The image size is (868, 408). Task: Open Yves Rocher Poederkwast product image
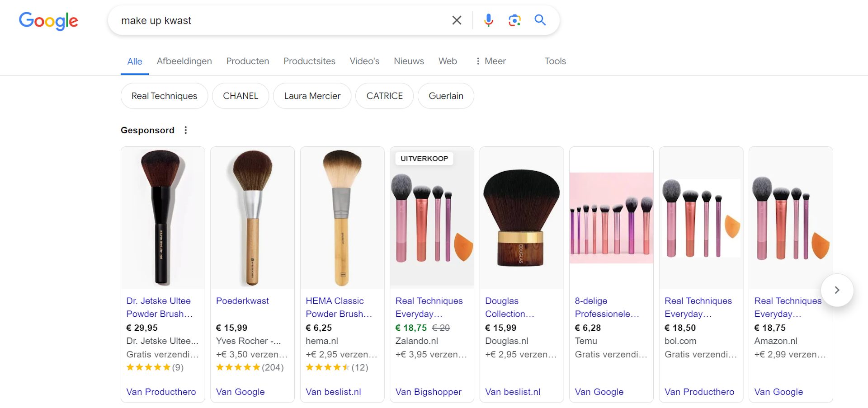[x=252, y=218]
